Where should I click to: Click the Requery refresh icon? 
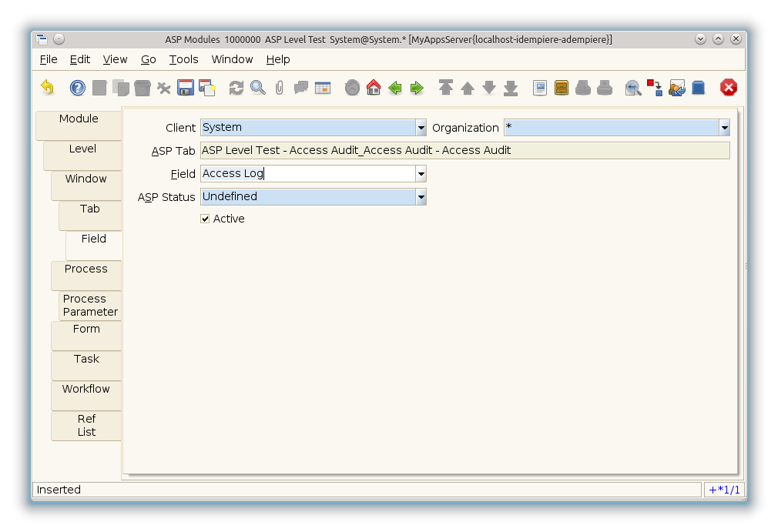pos(236,88)
